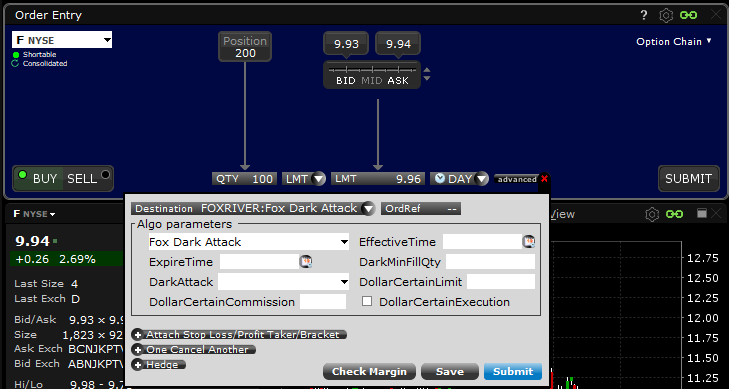The height and width of the screenshot is (389, 729).
Task: Click price slider down arrow
Action: click(427, 78)
